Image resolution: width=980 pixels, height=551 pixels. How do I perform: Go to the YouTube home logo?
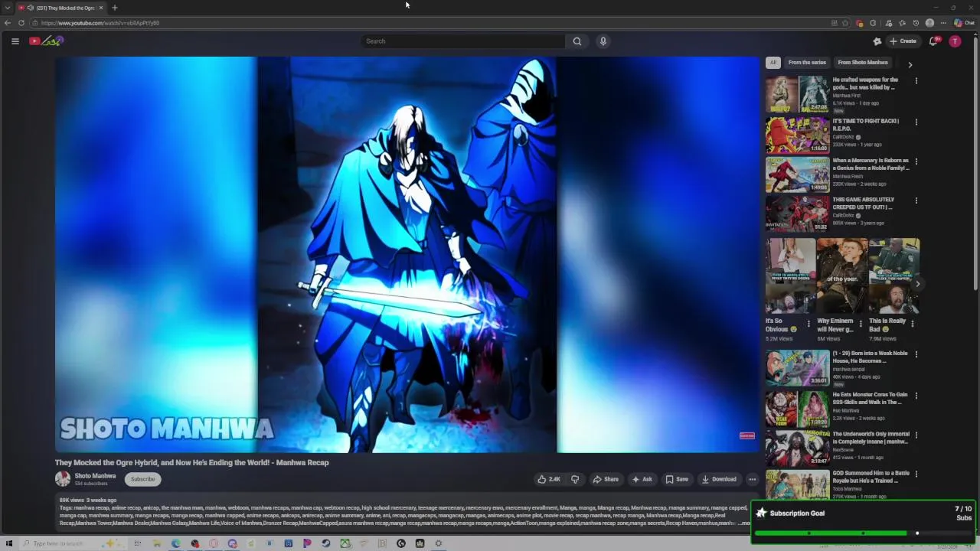pos(45,41)
